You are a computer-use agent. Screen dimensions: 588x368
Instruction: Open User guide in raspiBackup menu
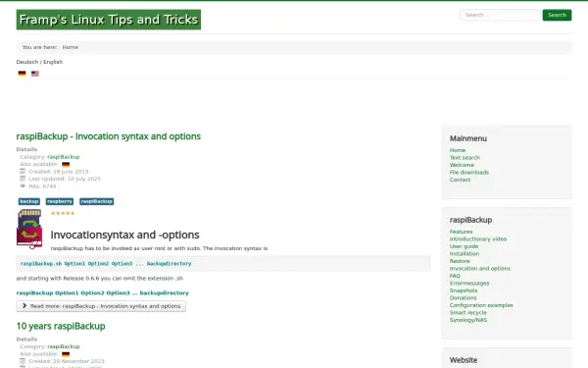464,246
